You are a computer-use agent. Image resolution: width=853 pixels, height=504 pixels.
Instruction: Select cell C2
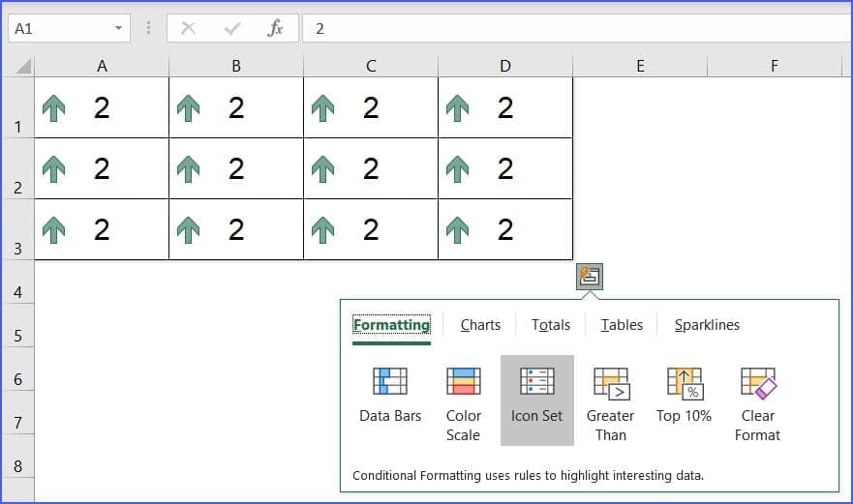(x=371, y=168)
